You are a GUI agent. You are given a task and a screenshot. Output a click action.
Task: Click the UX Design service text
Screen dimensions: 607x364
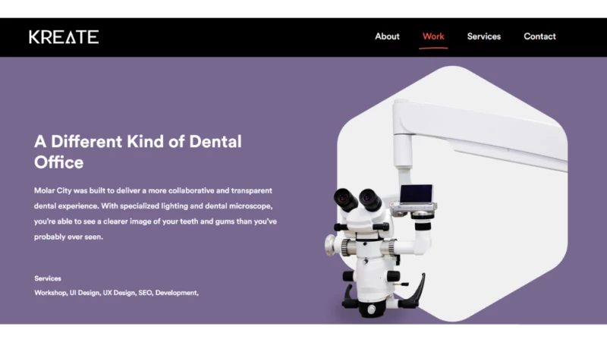pyautogui.click(x=119, y=293)
